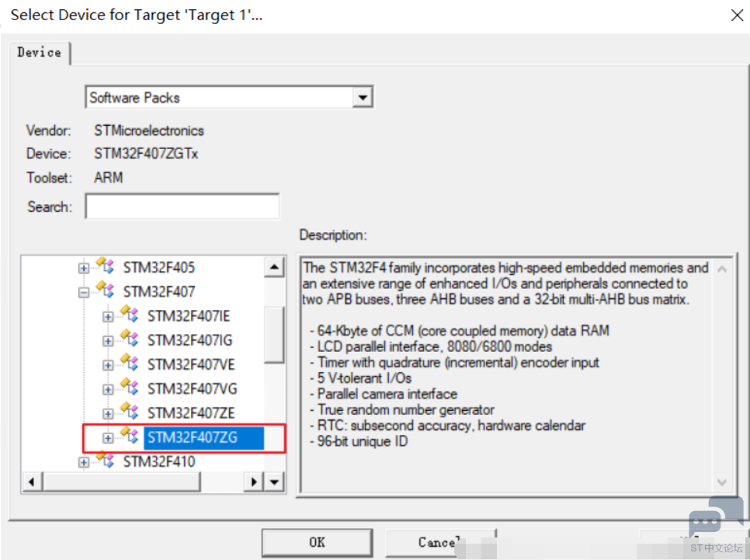Click the Cancel button

(439, 542)
